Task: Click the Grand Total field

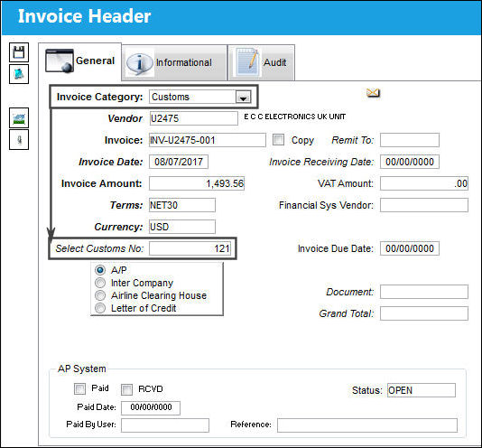Action: tap(424, 313)
